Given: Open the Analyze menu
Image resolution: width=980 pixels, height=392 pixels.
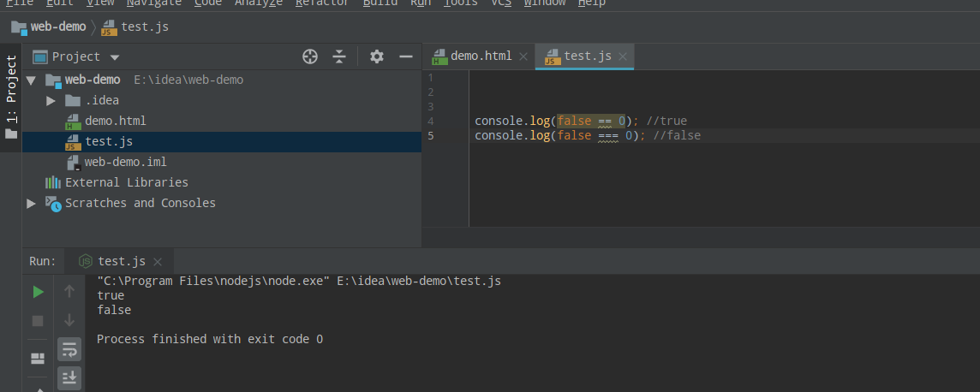Looking at the screenshot, I should tap(259, 3).
